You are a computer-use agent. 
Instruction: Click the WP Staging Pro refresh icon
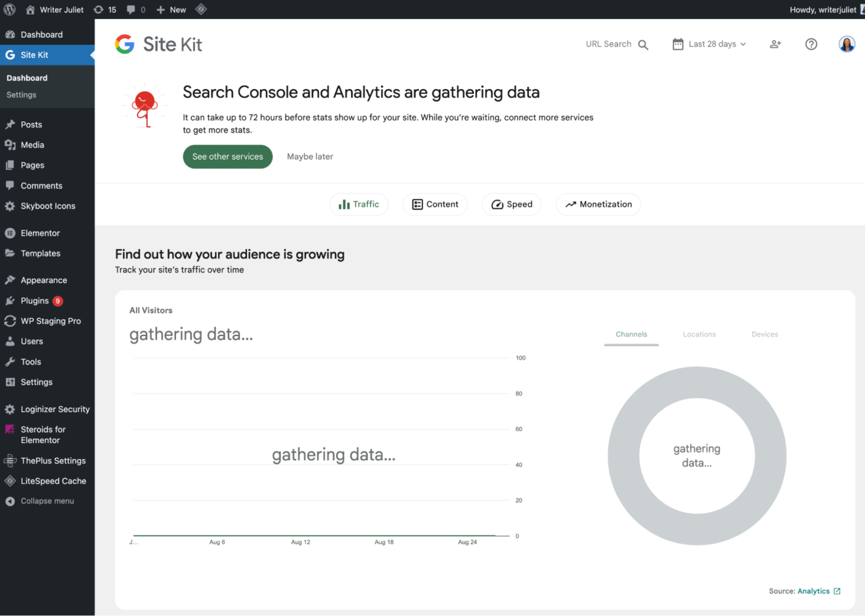10,321
